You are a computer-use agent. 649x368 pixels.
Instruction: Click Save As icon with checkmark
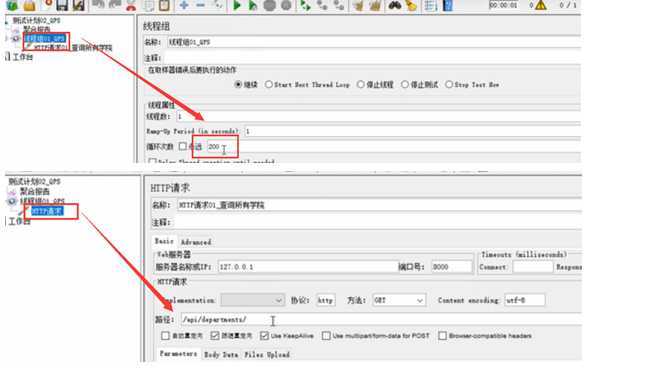pos(79,5)
